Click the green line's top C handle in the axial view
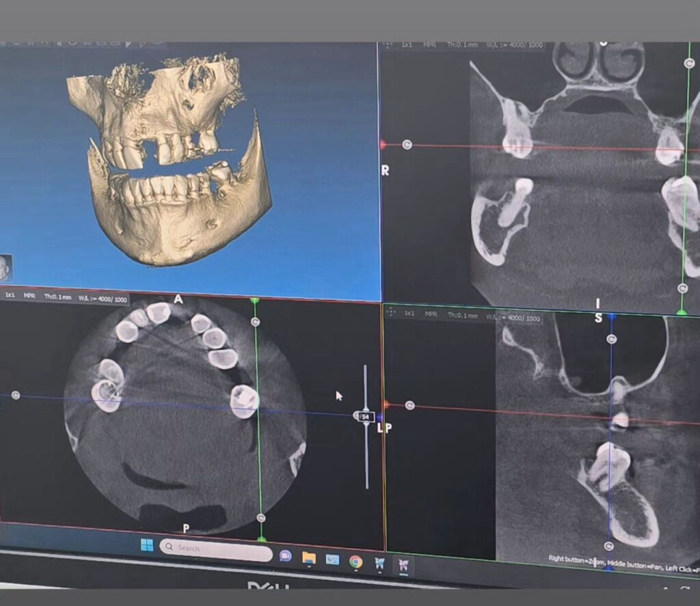Viewport: 700px width, 606px height. coord(256,321)
